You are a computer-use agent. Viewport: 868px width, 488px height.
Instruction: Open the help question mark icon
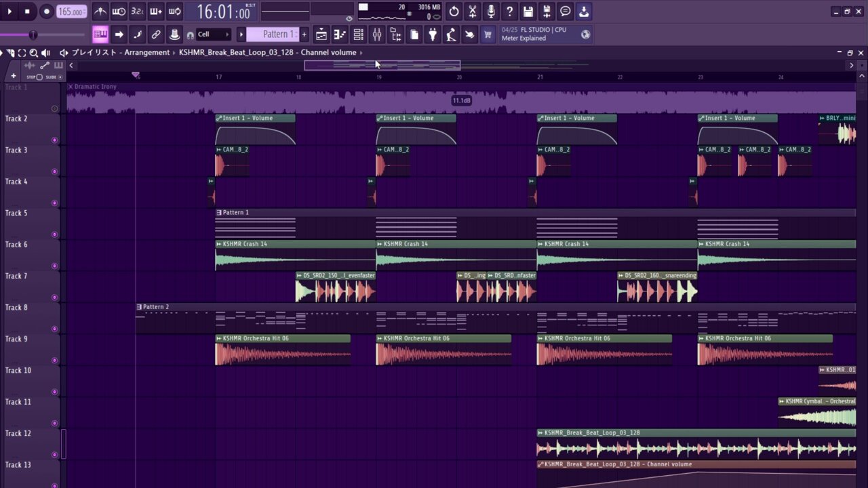509,11
